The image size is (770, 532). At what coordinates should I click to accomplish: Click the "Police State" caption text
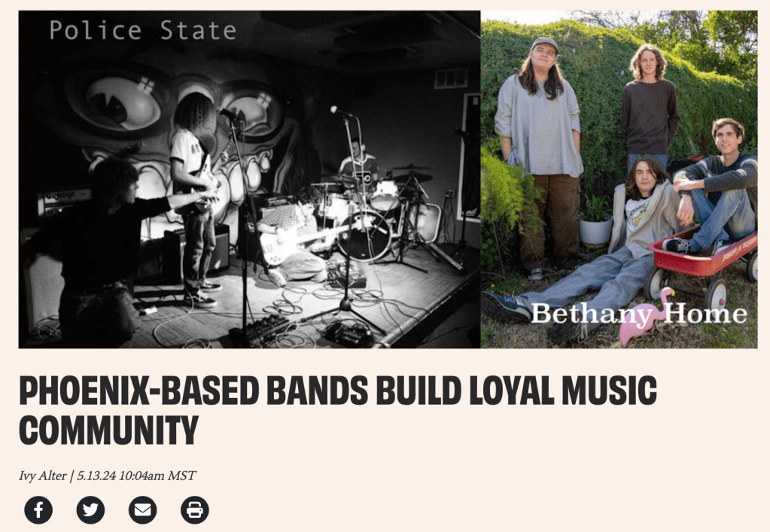pyautogui.click(x=143, y=30)
